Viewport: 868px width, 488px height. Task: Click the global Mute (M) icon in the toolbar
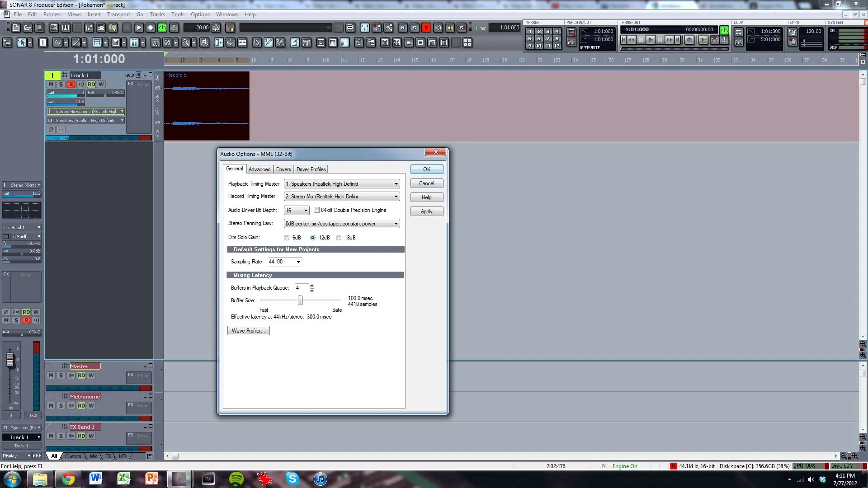tap(403, 28)
